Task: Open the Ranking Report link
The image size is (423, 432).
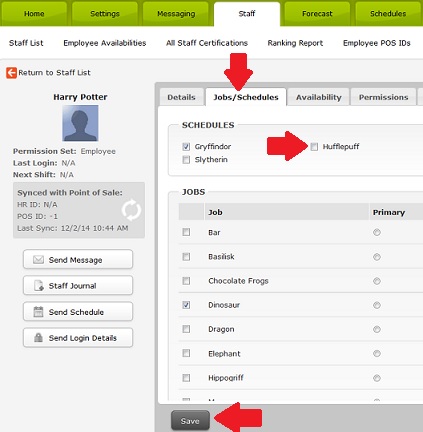Action: coord(295,43)
